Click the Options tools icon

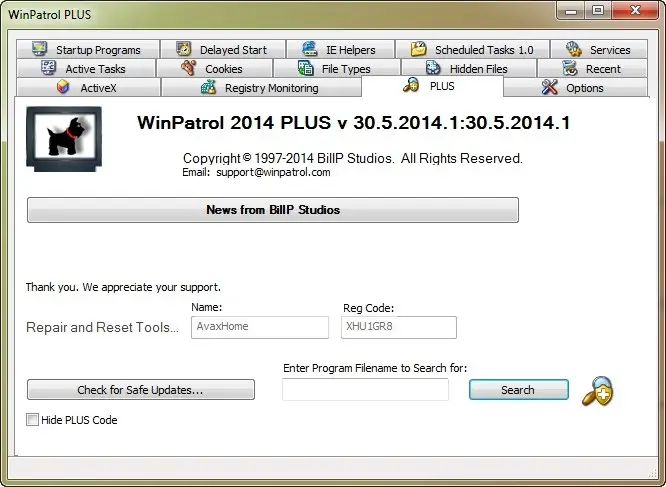550,87
